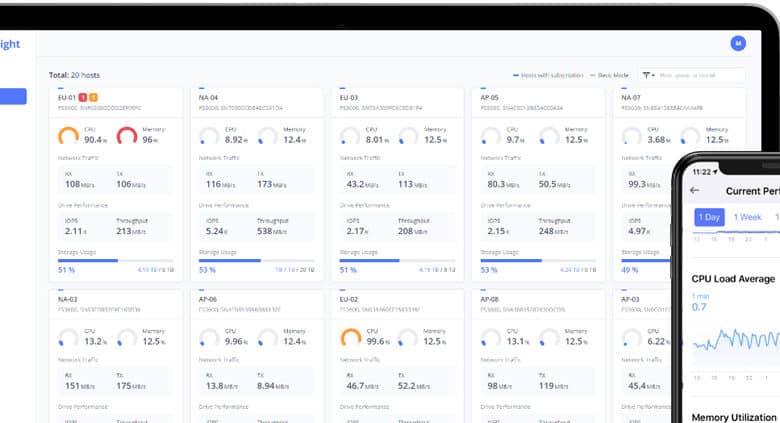Open host NA-07 details

pyautogui.click(x=631, y=98)
